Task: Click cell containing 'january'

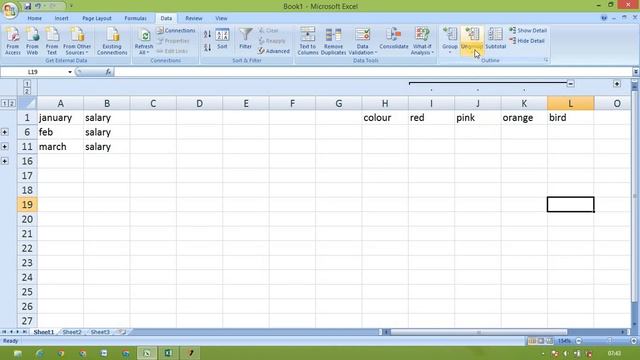Action: click(x=60, y=118)
